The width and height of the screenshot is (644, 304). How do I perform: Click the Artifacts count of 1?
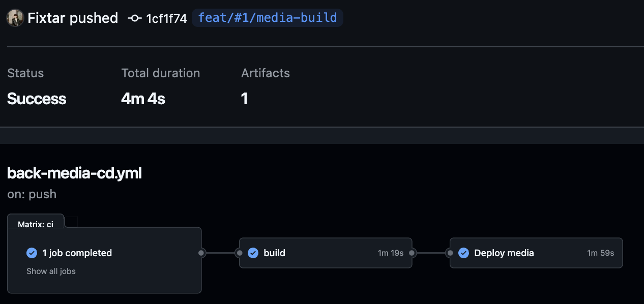click(x=245, y=99)
